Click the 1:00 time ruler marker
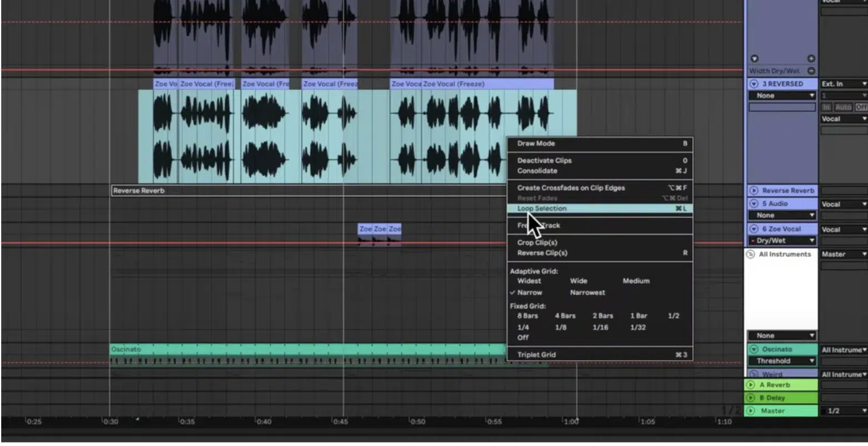Screen dimensions: 868x446 click(x=571, y=422)
